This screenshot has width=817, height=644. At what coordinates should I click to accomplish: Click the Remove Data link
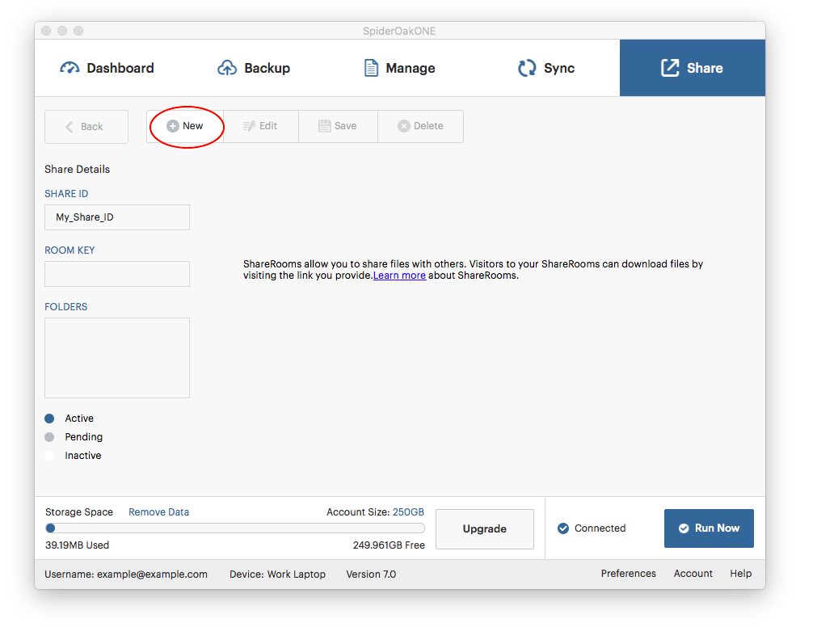159,512
